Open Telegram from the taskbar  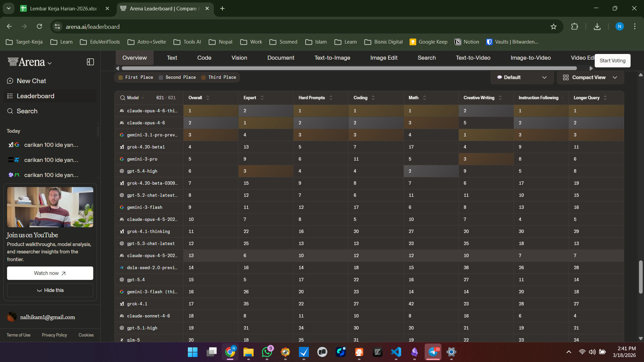(433, 352)
